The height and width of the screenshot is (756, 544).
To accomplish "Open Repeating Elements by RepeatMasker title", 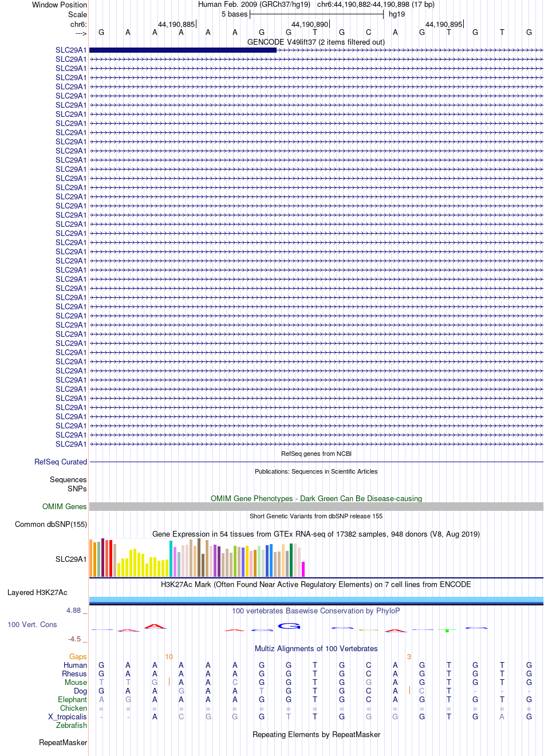I will tap(316, 734).
